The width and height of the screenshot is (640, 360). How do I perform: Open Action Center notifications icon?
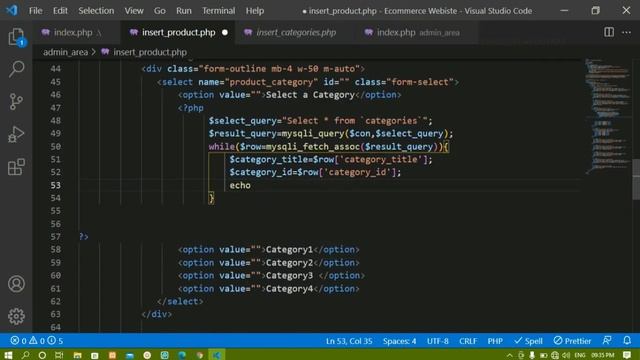pos(627,355)
